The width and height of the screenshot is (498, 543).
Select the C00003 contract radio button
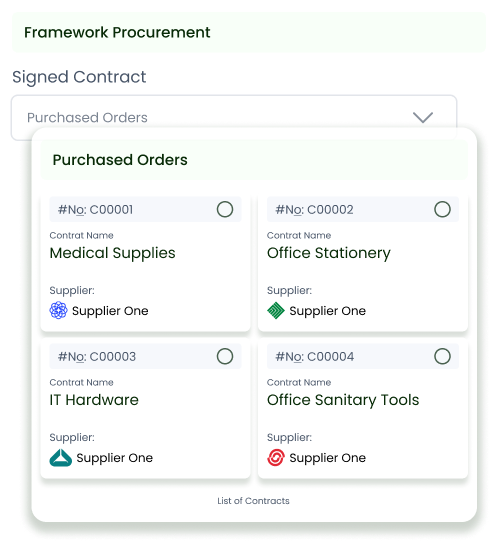click(x=225, y=356)
